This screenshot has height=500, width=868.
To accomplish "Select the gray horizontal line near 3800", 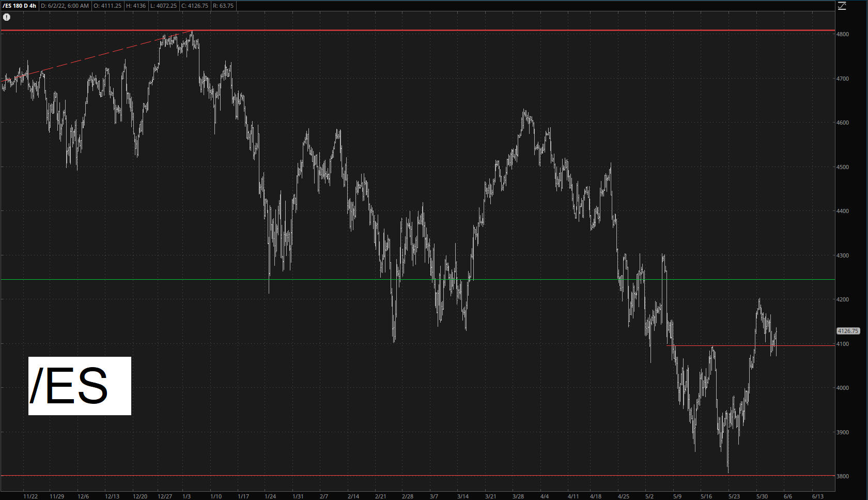I will pyautogui.click(x=413, y=475).
